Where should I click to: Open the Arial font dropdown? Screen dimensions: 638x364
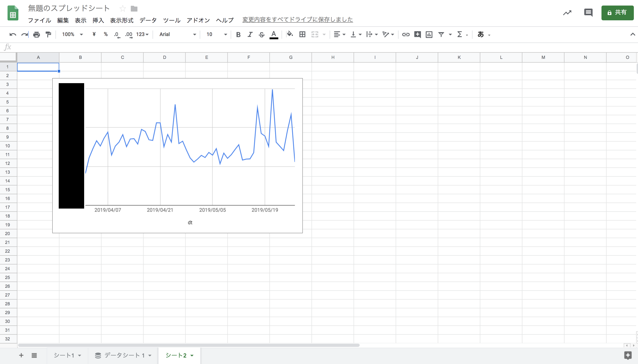[178, 34]
